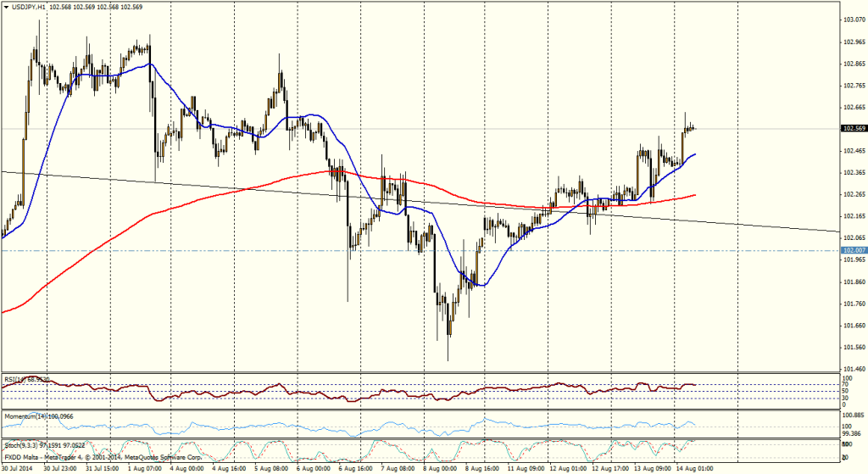Click the 1 Aug 07:00 time label
Image resolution: width=868 pixels, height=474 pixels.
pyautogui.click(x=146, y=468)
